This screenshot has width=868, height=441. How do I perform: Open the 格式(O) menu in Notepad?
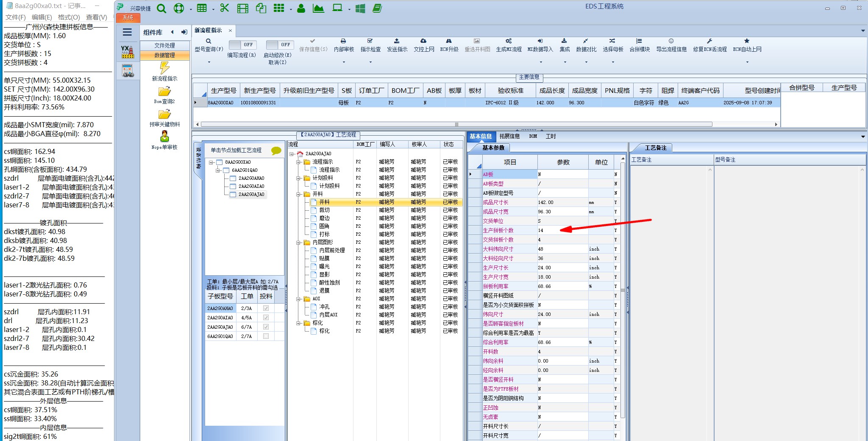[69, 17]
